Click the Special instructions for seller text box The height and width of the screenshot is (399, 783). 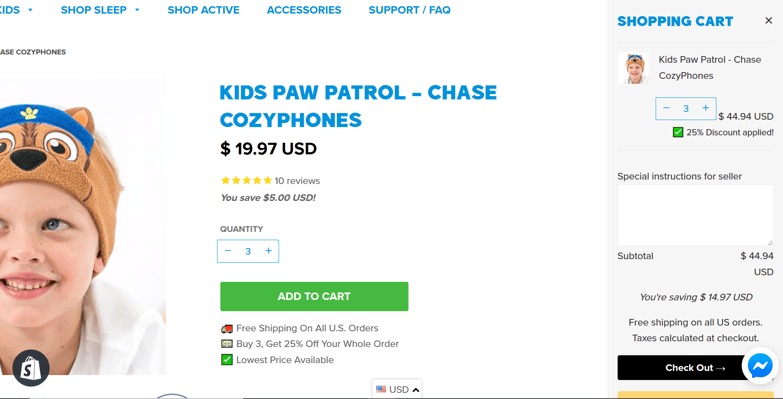click(x=695, y=215)
